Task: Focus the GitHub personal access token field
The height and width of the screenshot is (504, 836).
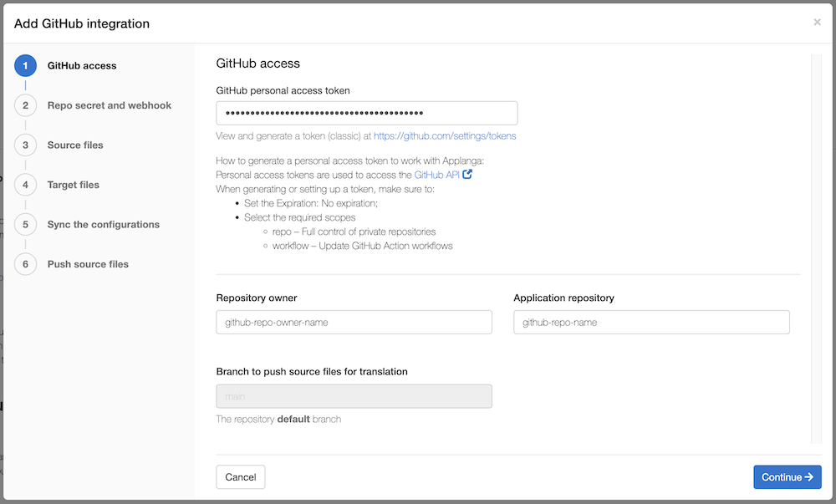Action: click(366, 113)
